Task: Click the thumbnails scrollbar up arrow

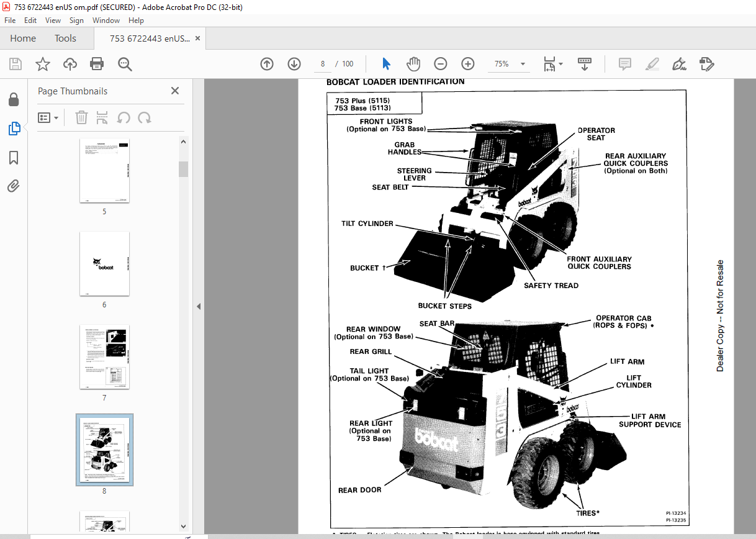Action: click(x=183, y=141)
